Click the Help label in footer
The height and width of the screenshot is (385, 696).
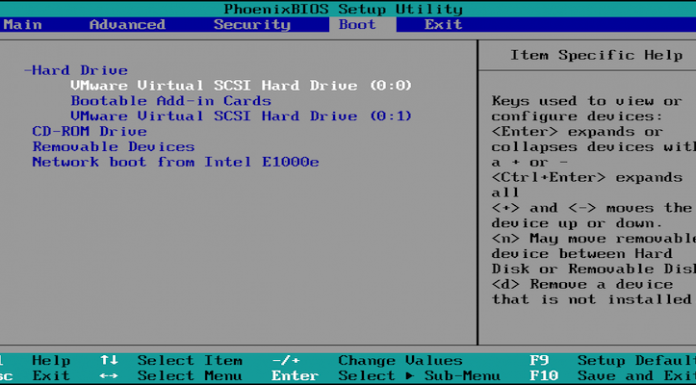pyautogui.click(x=51, y=360)
